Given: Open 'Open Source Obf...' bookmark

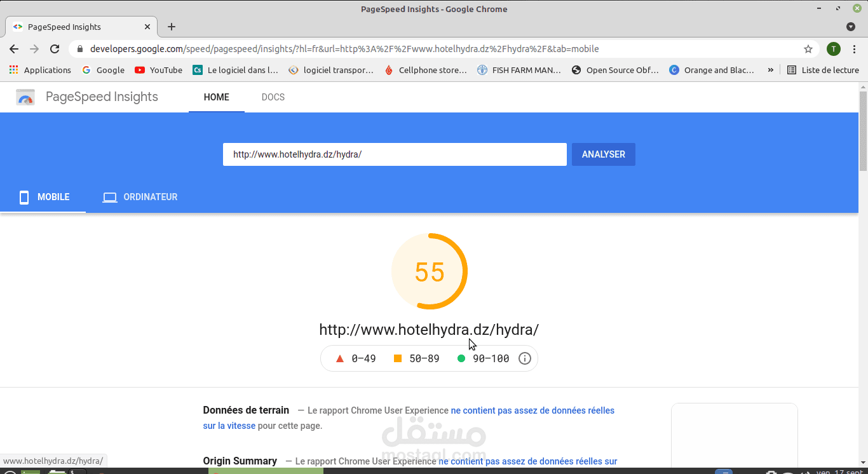Looking at the screenshot, I should [615, 70].
